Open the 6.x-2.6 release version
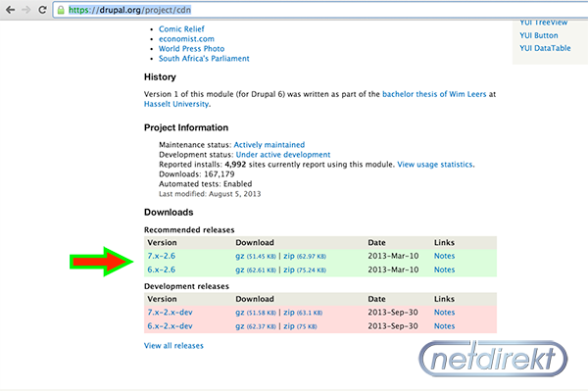Image resolution: width=588 pixels, height=391 pixels. (x=162, y=269)
